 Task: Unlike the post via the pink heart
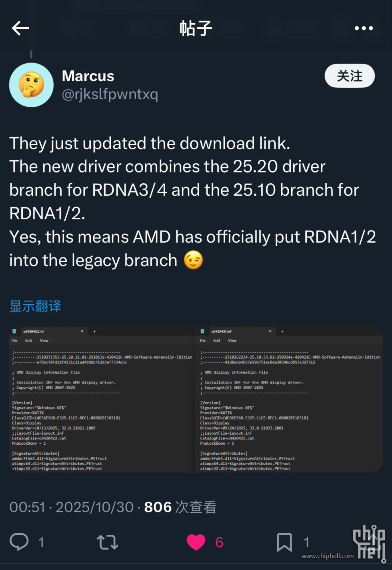(x=196, y=542)
